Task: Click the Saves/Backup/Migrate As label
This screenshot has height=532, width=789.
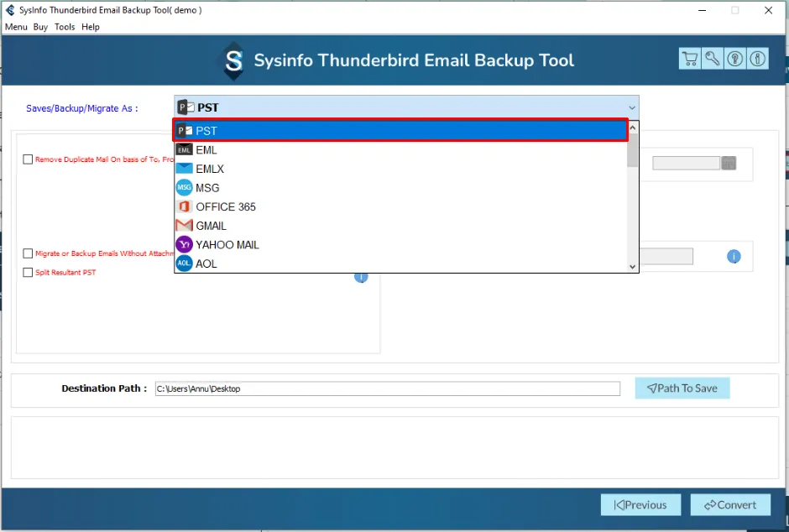Action: click(82, 108)
